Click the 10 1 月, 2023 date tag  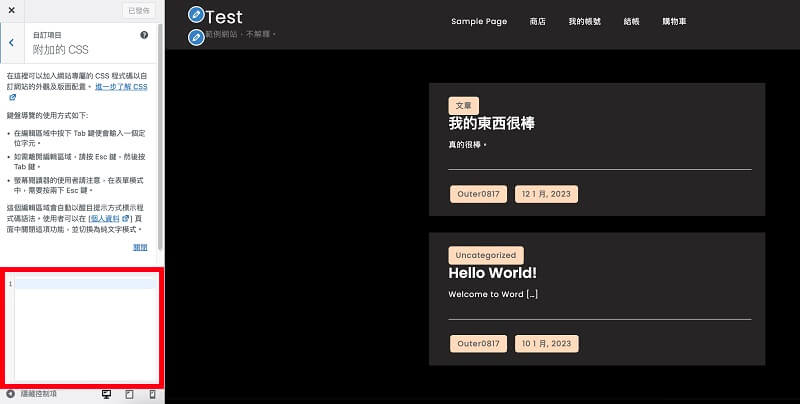pos(546,343)
